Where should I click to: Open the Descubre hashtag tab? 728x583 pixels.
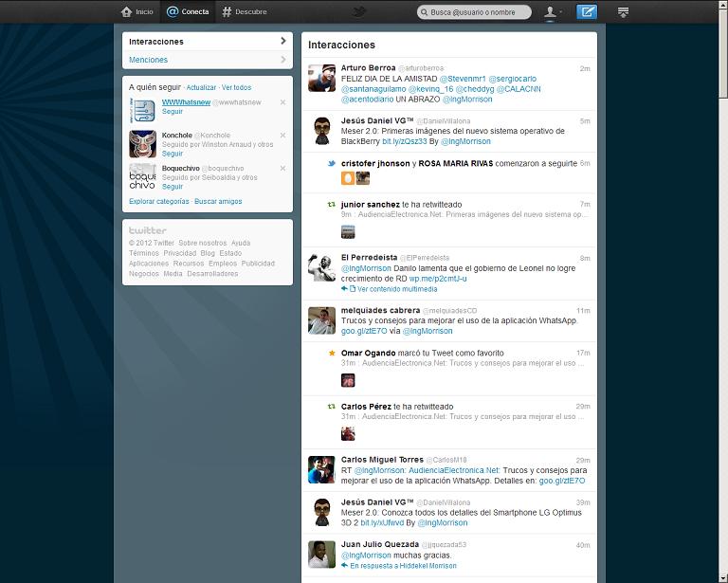pos(244,11)
